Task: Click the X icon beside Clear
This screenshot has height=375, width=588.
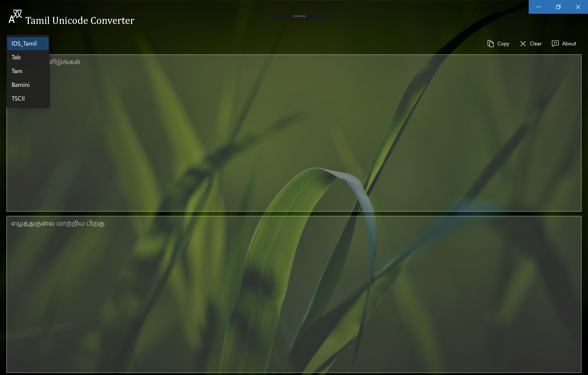Action: [x=523, y=43]
